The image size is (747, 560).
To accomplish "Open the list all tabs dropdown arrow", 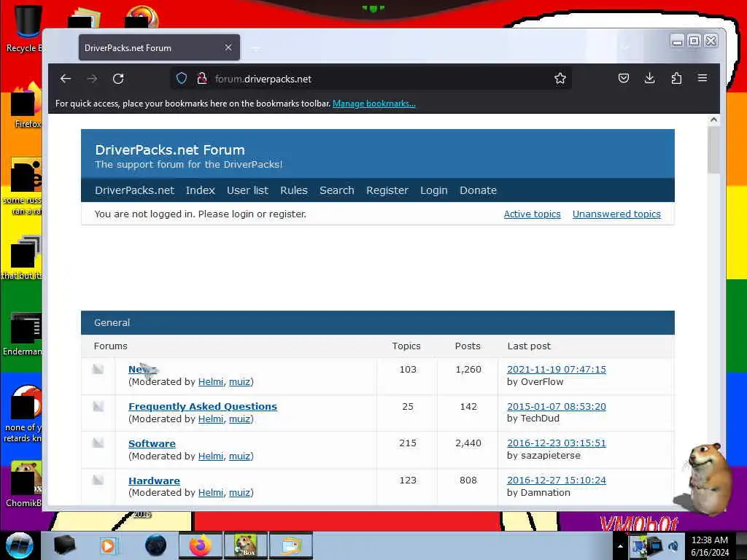I will (x=625, y=47).
